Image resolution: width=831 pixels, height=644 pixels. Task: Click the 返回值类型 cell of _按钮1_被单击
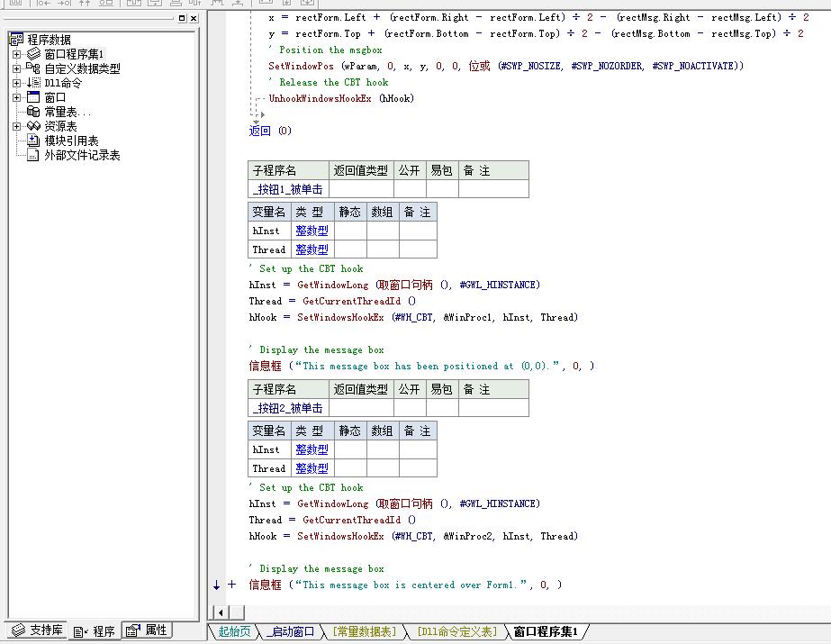tap(361, 188)
